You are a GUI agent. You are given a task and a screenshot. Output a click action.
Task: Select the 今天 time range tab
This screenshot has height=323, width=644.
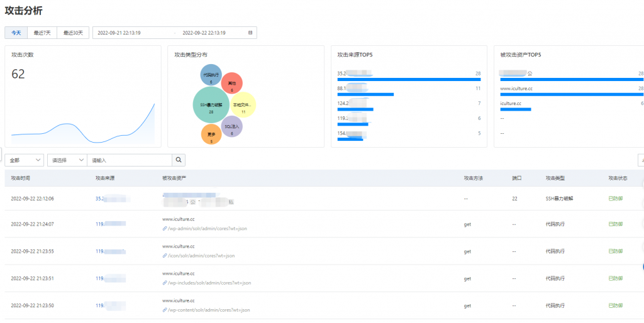[16, 33]
